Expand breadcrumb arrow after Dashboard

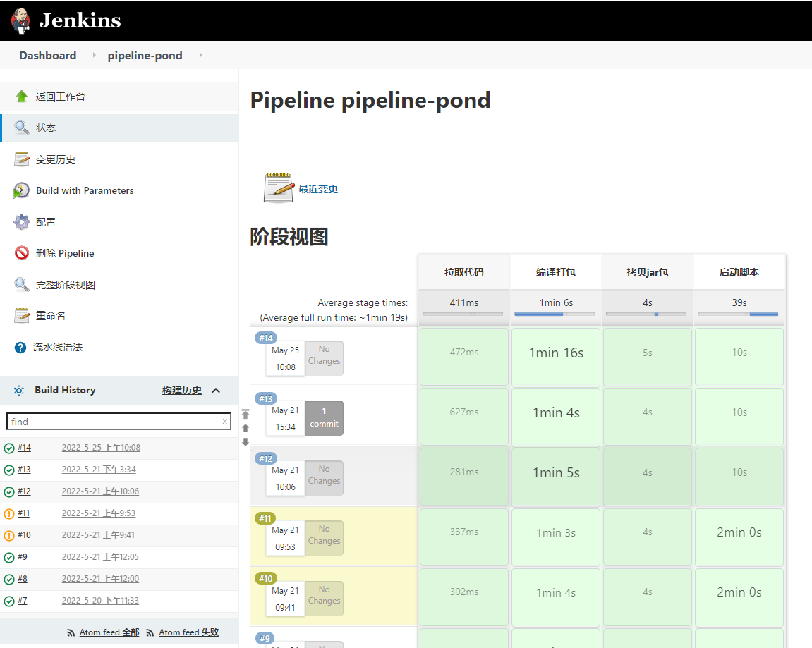tap(94, 55)
